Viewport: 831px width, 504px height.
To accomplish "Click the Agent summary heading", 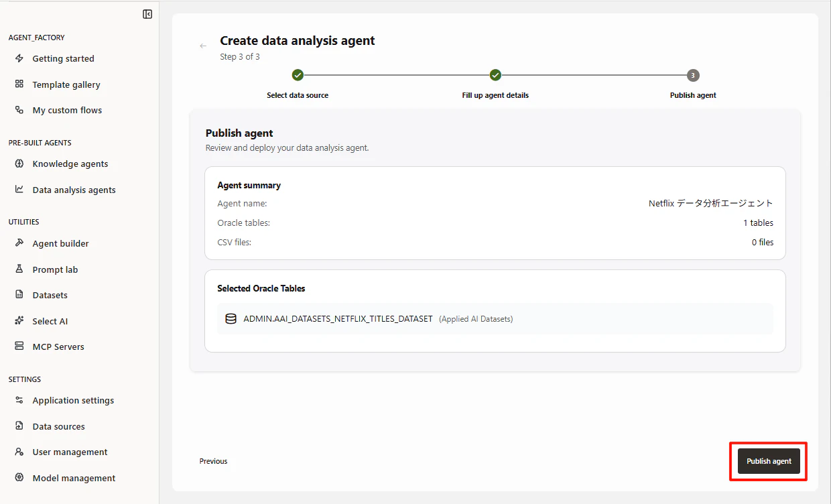I will (x=249, y=185).
